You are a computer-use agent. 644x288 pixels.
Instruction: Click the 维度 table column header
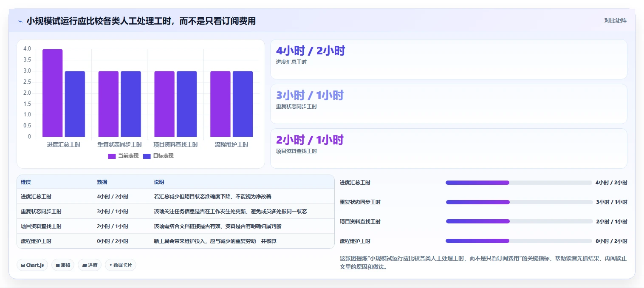point(26,182)
